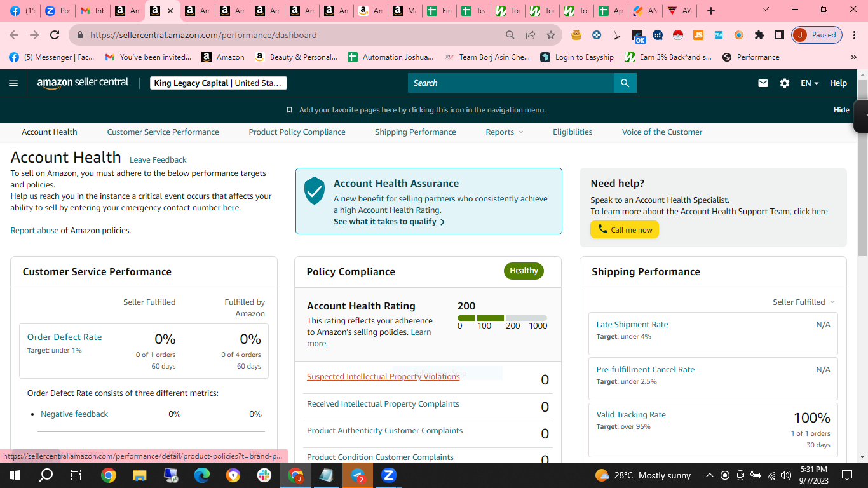868x488 pixels.
Task: Show hidden system tray icons
Action: click(709, 475)
